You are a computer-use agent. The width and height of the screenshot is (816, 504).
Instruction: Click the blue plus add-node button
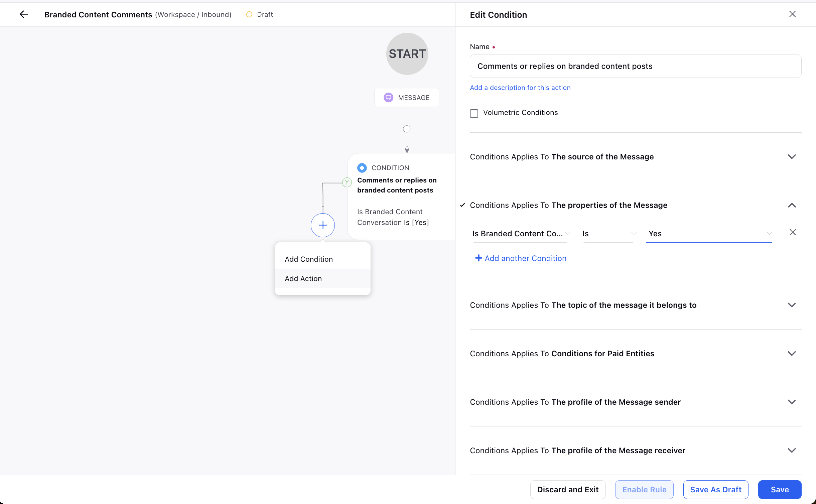(x=323, y=225)
